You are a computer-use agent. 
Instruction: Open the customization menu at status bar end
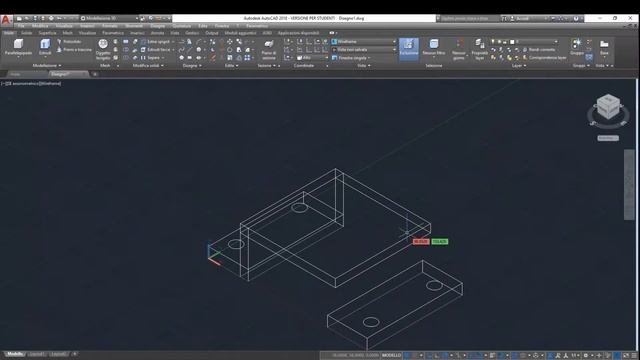tap(634, 356)
